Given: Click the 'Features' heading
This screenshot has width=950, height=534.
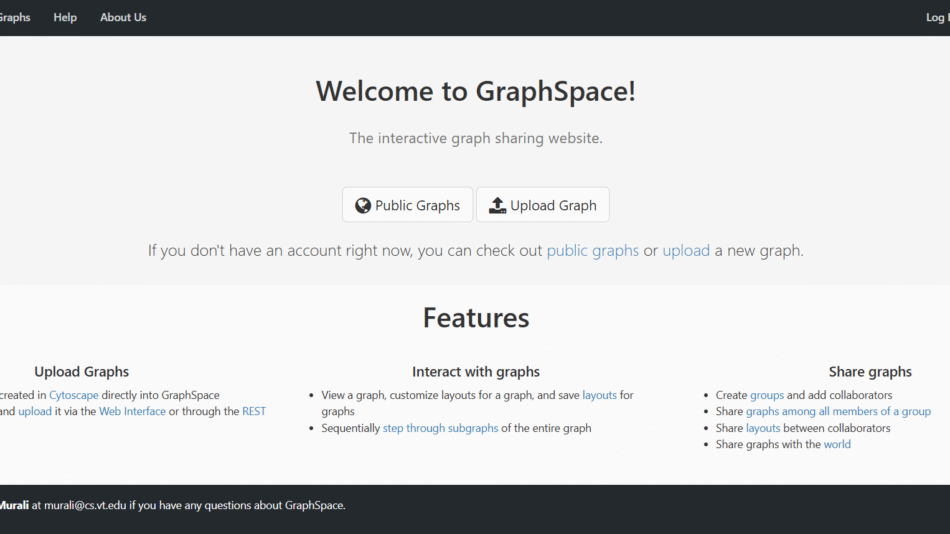Looking at the screenshot, I should pos(476,318).
